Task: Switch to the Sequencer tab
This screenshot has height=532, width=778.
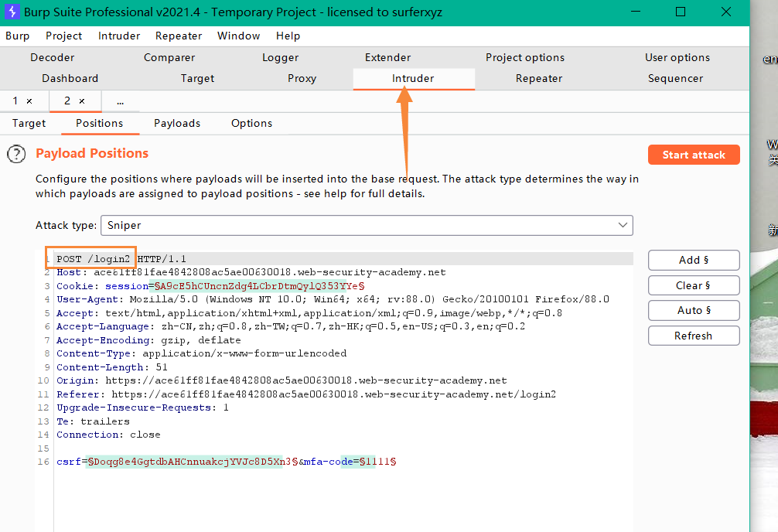Action: [x=675, y=78]
